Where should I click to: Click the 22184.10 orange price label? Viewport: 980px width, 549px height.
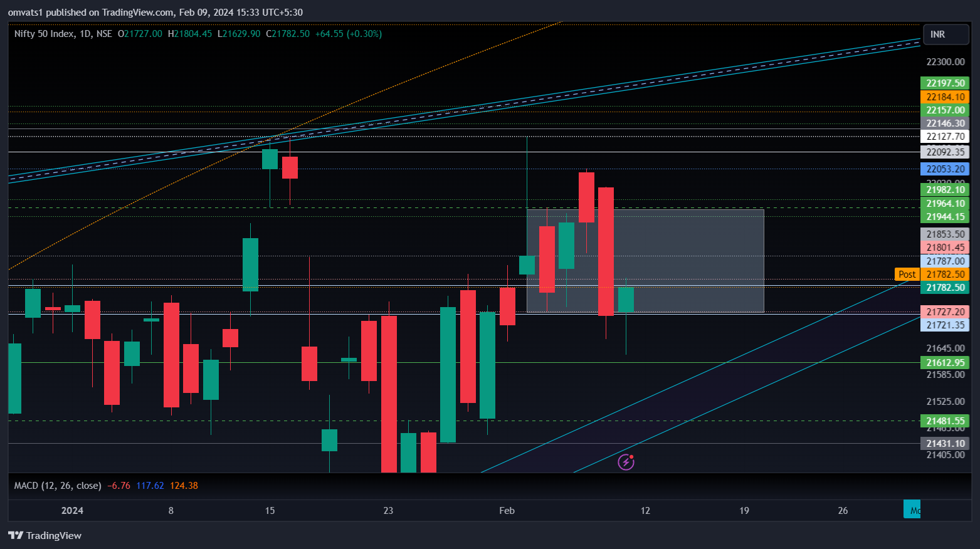[x=946, y=97]
